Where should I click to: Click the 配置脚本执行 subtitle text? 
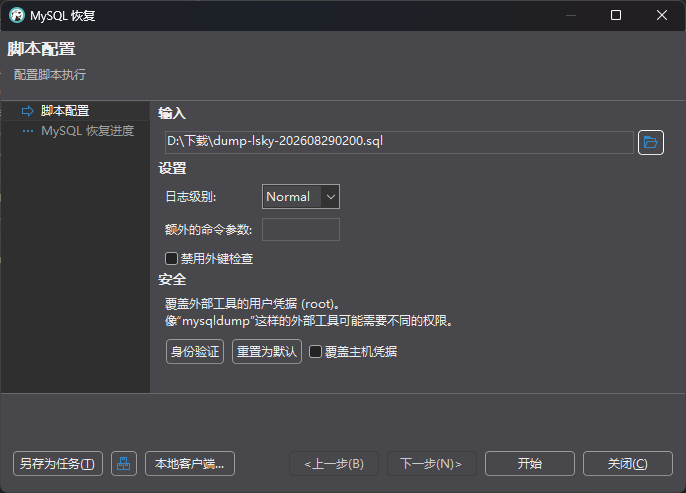tap(50, 75)
